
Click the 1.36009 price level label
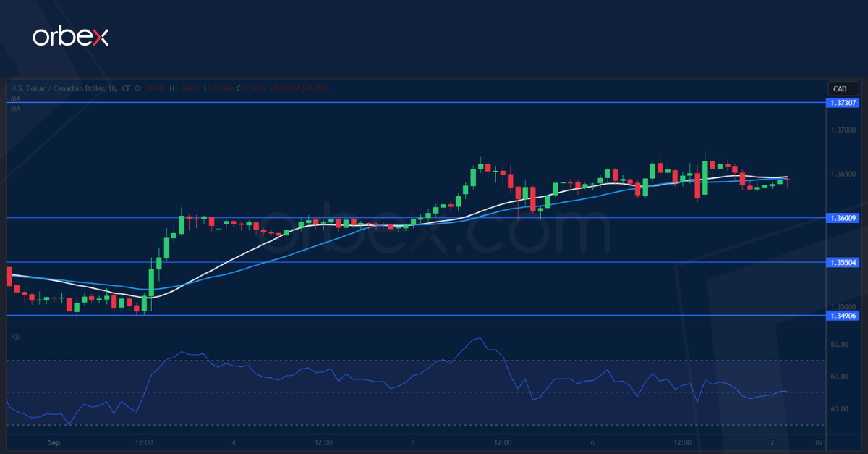843,217
